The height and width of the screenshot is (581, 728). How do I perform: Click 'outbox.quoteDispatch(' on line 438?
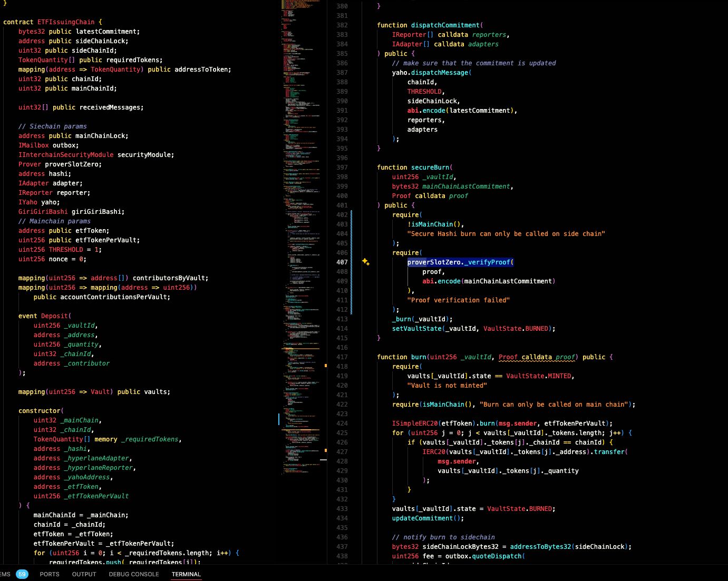[x=485, y=556]
